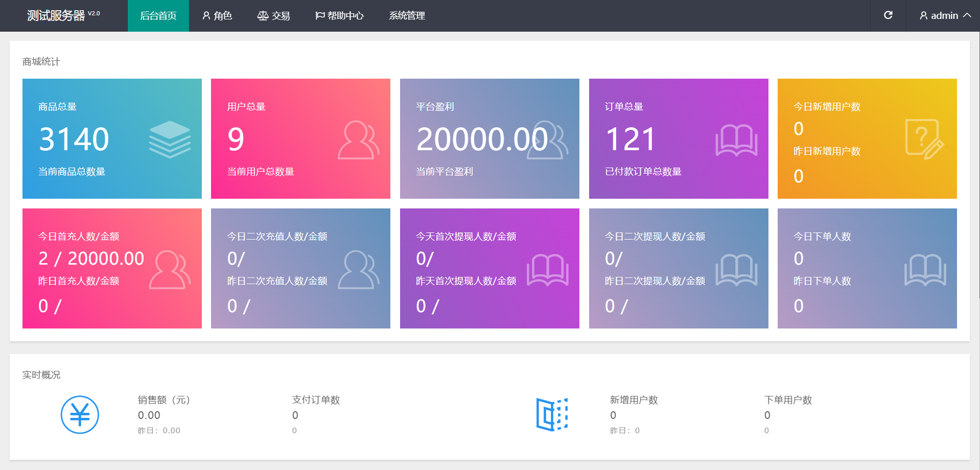Click the 测试服务器 logo title
Viewport: 980px width, 470px height.
click(56, 16)
